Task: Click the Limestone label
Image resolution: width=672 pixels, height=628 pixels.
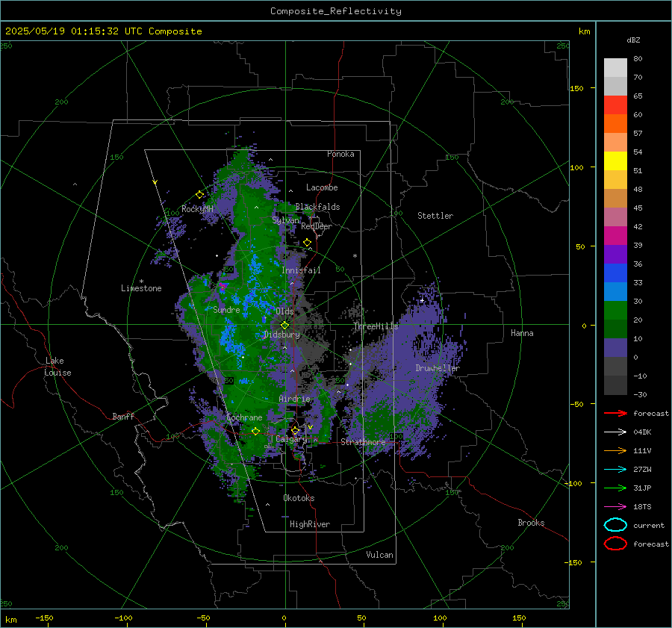Action: pyautogui.click(x=141, y=288)
